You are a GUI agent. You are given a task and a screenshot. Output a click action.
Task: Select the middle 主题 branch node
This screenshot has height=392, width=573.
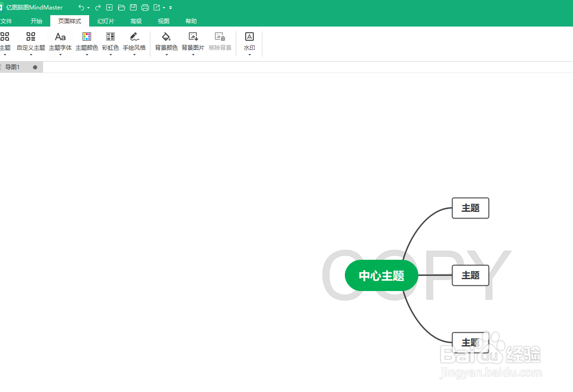pos(471,275)
